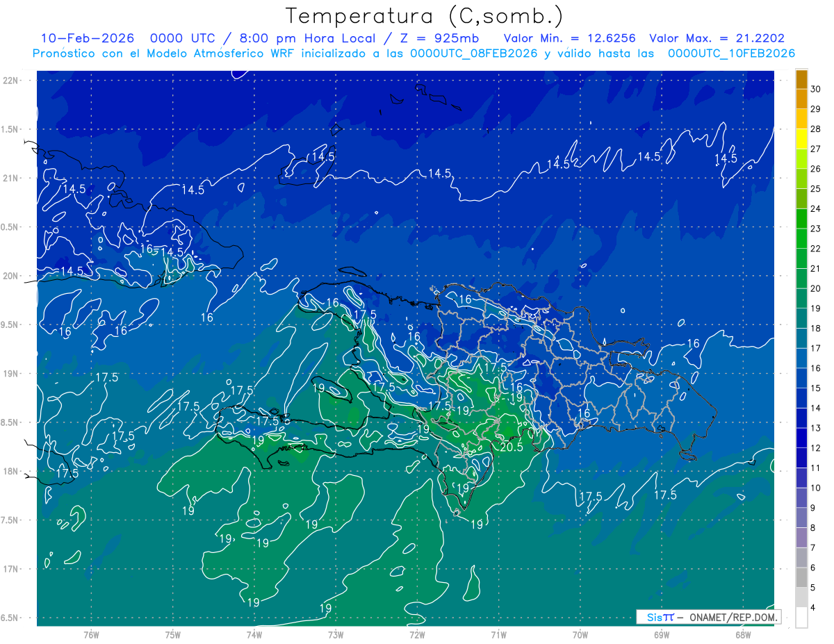Pick the yellow swatch between 27 and 28
This screenshot has height=644, width=834.
tap(801, 139)
